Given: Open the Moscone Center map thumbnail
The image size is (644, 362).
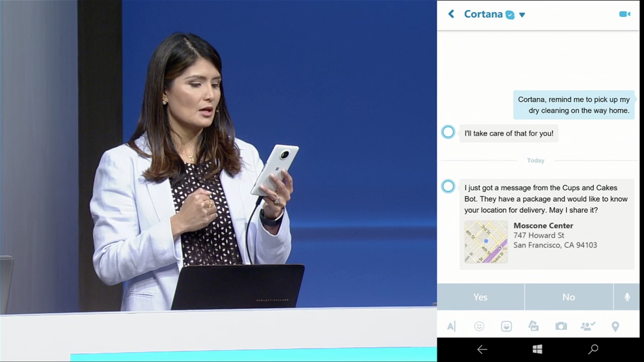Looking at the screenshot, I should pyautogui.click(x=486, y=241).
